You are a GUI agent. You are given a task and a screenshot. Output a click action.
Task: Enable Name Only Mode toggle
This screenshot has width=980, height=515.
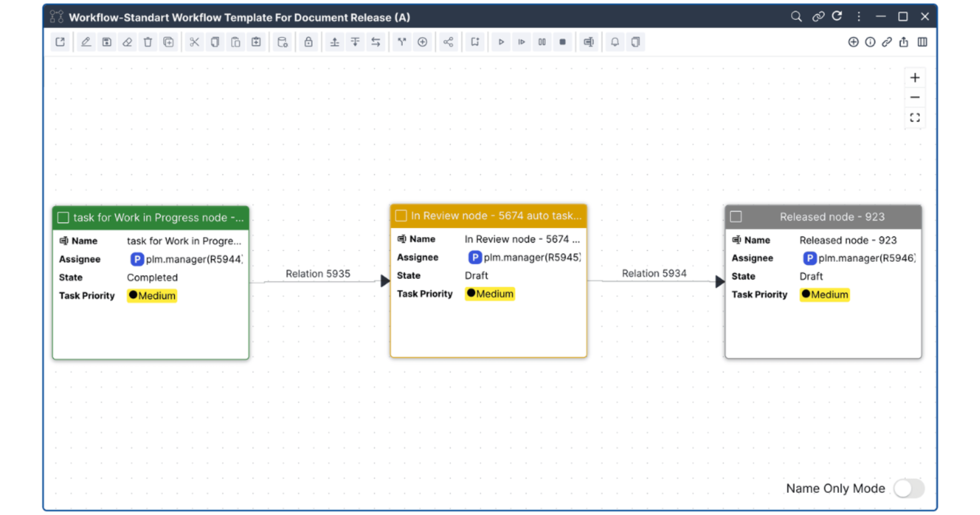pyautogui.click(x=909, y=488)
